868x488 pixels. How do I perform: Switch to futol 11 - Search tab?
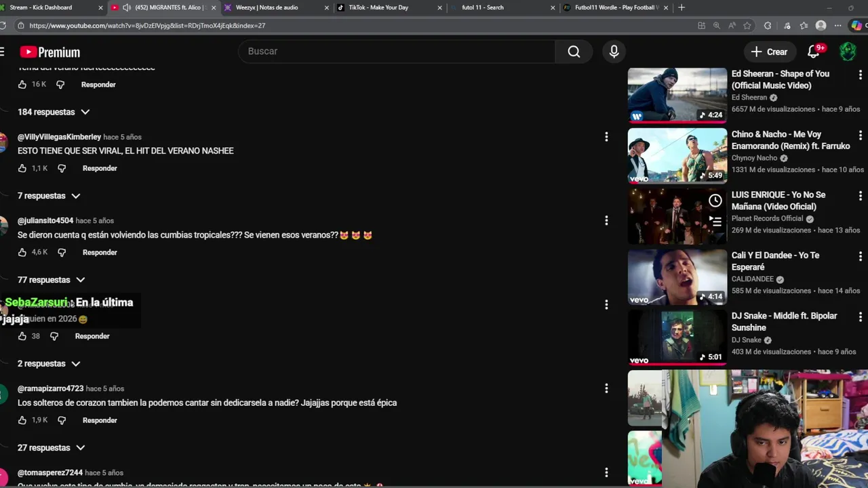(502, 7)
